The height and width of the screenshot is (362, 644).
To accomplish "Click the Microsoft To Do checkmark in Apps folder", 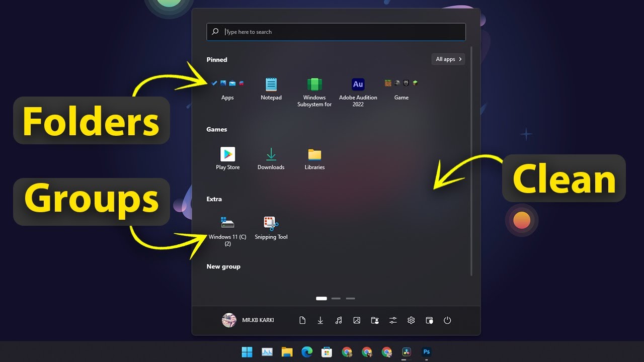I will (214, 83).
